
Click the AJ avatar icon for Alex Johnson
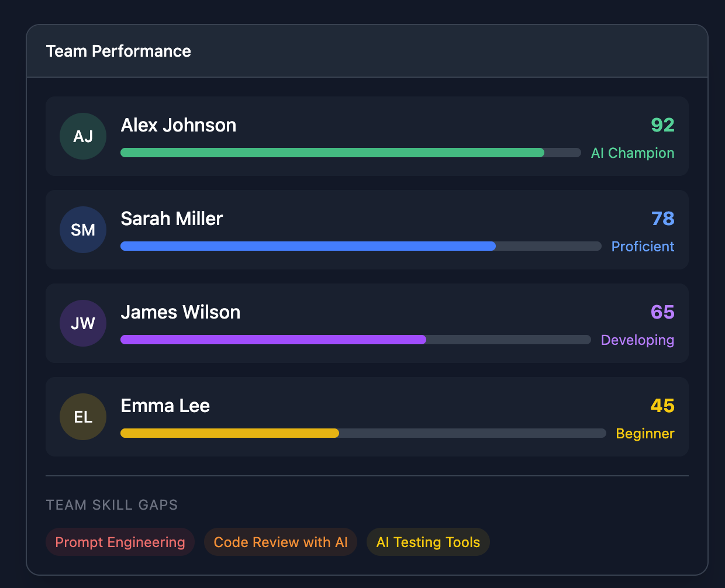(83, 136)
